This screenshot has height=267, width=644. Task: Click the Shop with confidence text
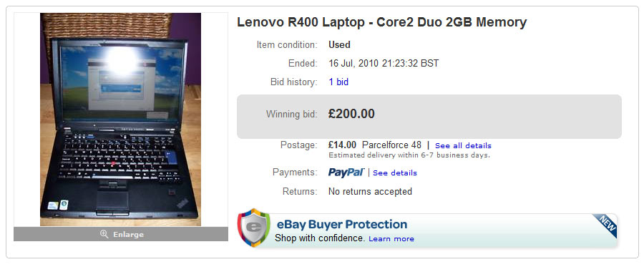tap(320, 238)
